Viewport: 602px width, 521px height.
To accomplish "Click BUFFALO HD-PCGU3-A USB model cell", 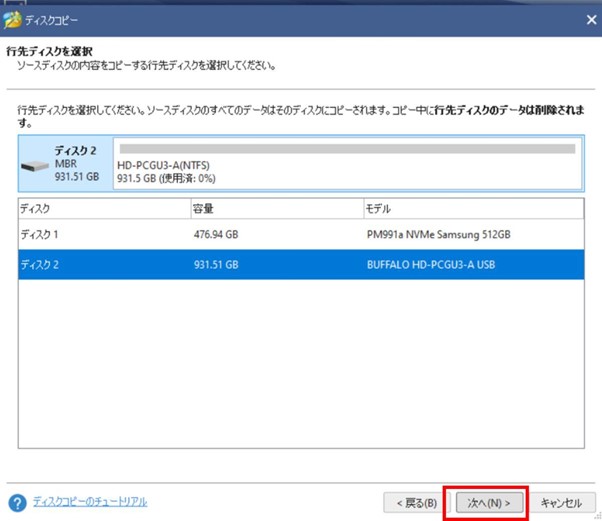I will [x=431, y=265].
